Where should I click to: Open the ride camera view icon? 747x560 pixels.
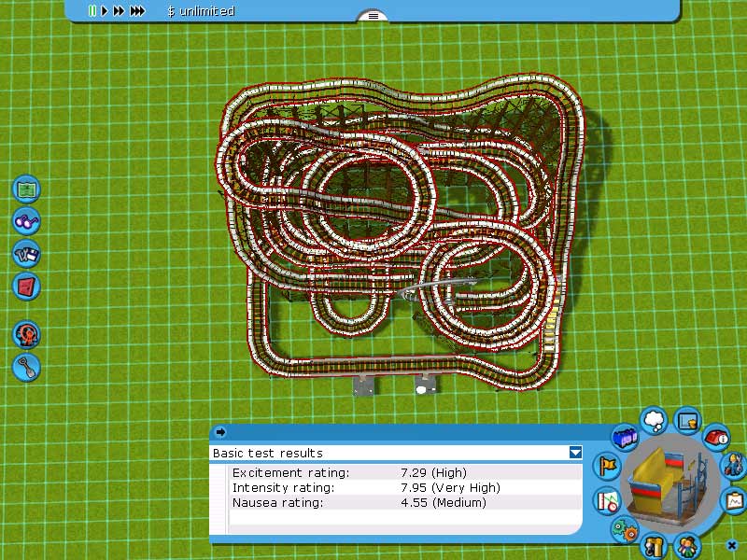pos(687,421)
